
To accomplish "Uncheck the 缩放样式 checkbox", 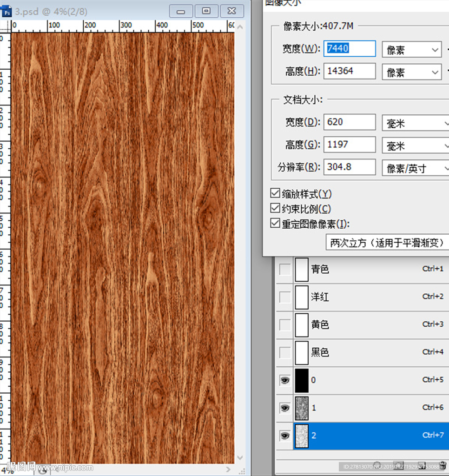I will [x=275, y=193].
